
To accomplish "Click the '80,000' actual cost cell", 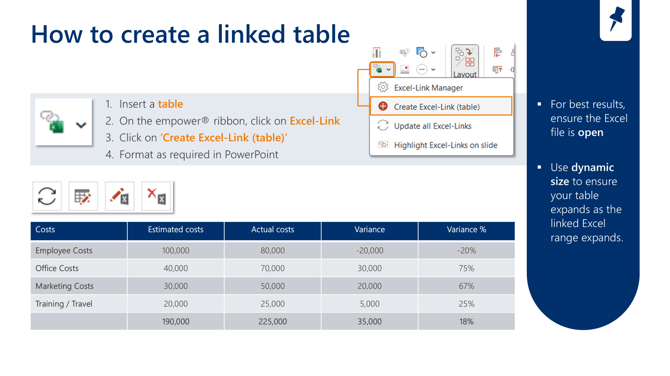I will [x=273, y=250].
